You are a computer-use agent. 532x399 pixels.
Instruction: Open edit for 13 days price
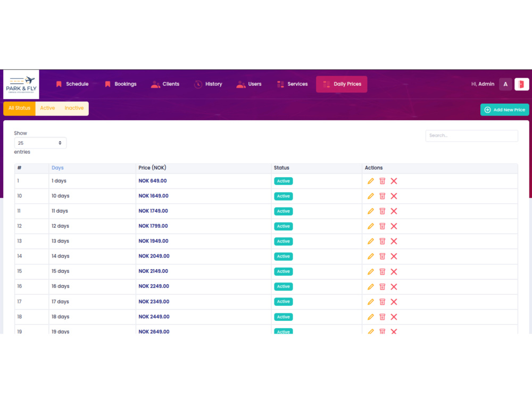370,241
